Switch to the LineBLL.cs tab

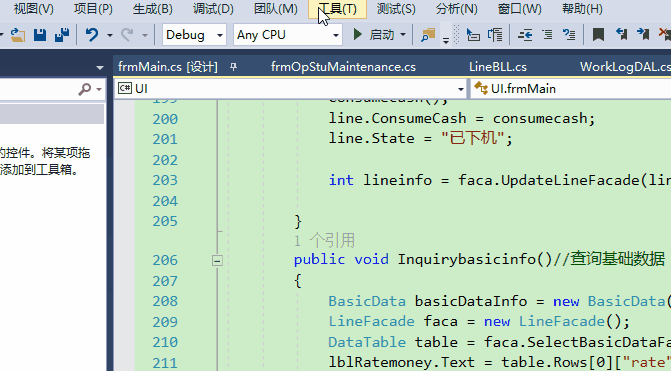(498, 67)
